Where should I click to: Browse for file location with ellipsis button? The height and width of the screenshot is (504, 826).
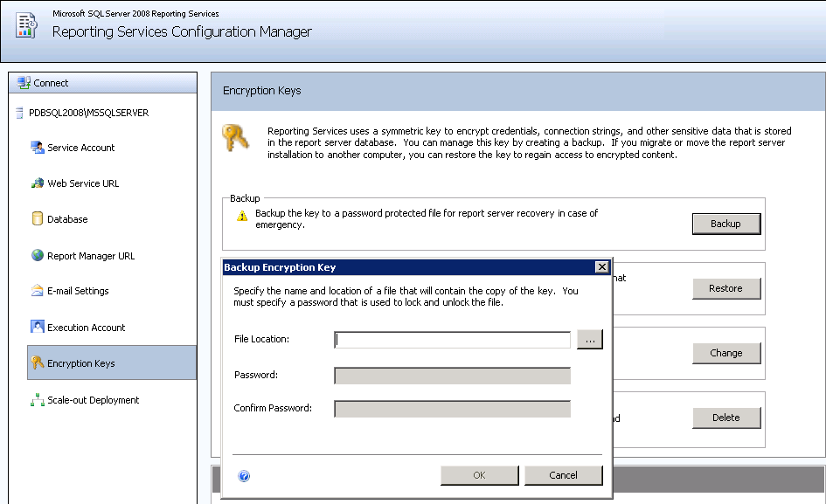click(590, 340)
